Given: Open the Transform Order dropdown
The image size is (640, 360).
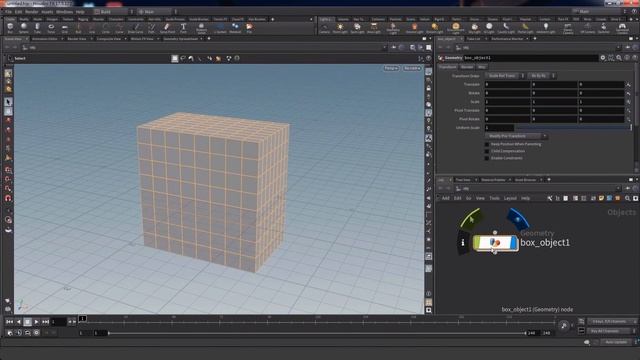Looking at the screenshot, I should 504,76.
